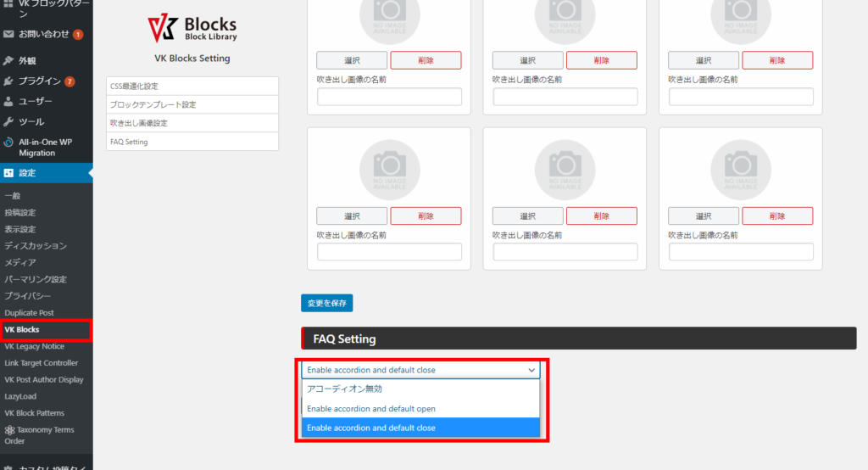The height and width of the screenshot is (470, 868).
Task: Open LazyLoad settings item
Action: (x=20, y=396)
